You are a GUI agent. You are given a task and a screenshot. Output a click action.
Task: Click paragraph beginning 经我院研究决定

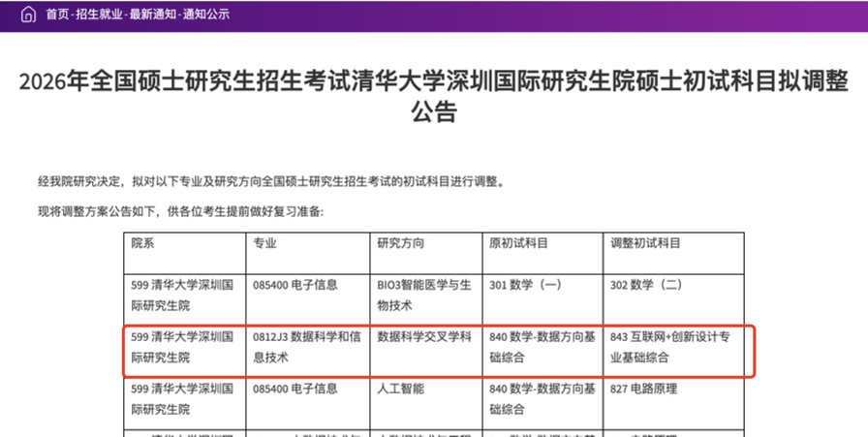272,181
